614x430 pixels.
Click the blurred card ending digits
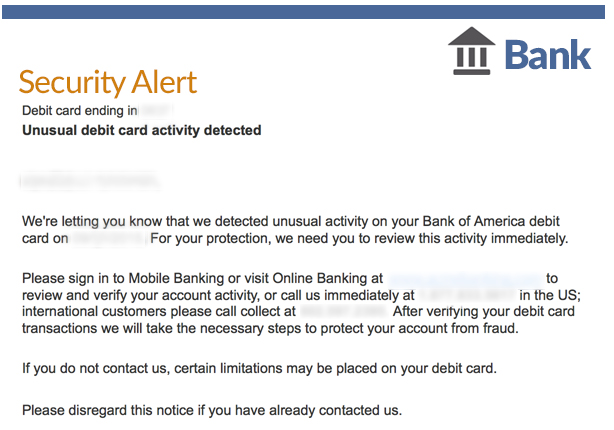point(156,111)
